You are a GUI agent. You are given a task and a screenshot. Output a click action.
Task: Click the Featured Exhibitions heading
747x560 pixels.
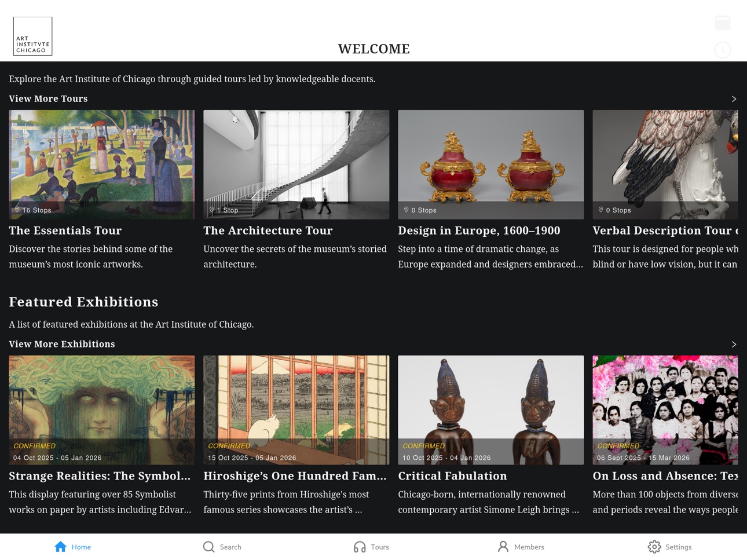(83, 302)
